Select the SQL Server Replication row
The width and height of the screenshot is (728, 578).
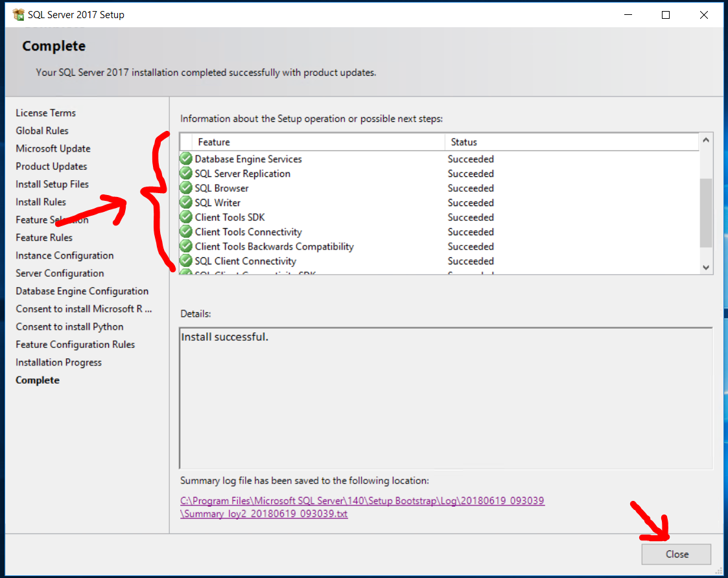[440, 173]
